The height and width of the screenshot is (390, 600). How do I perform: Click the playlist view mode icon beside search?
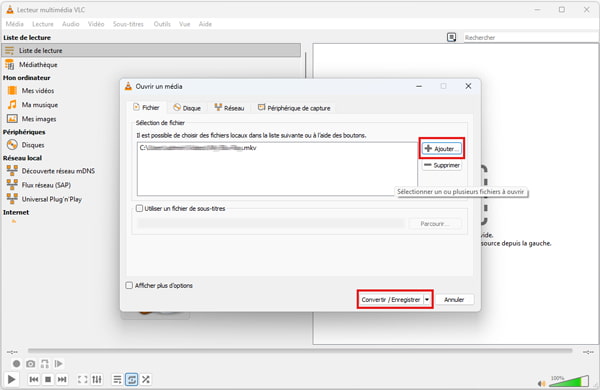(x=452, y=37)
